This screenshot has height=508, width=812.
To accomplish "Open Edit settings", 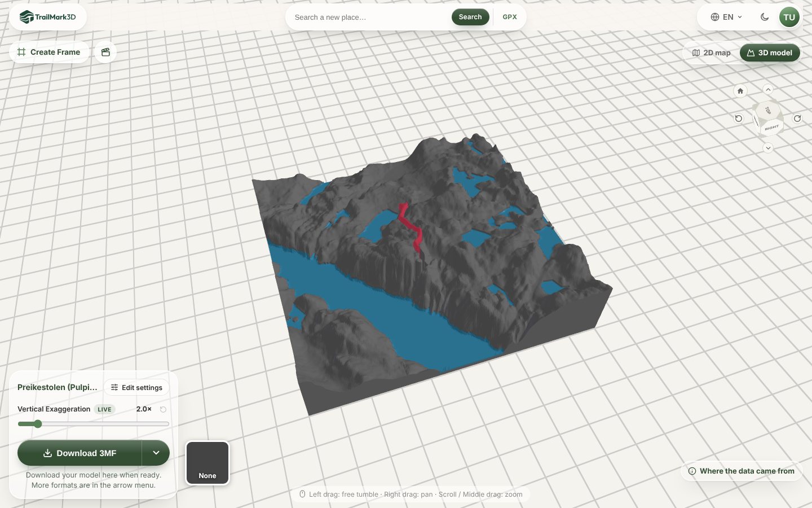I will click(x=136, y=387).
